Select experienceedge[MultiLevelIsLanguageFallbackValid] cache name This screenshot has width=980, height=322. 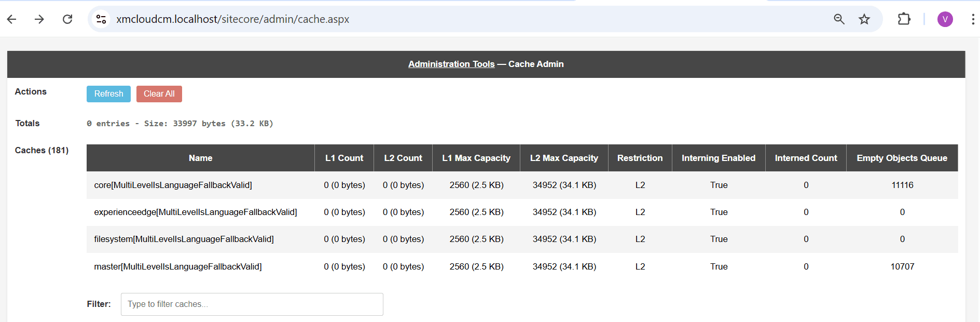click(x=196, y=212)
